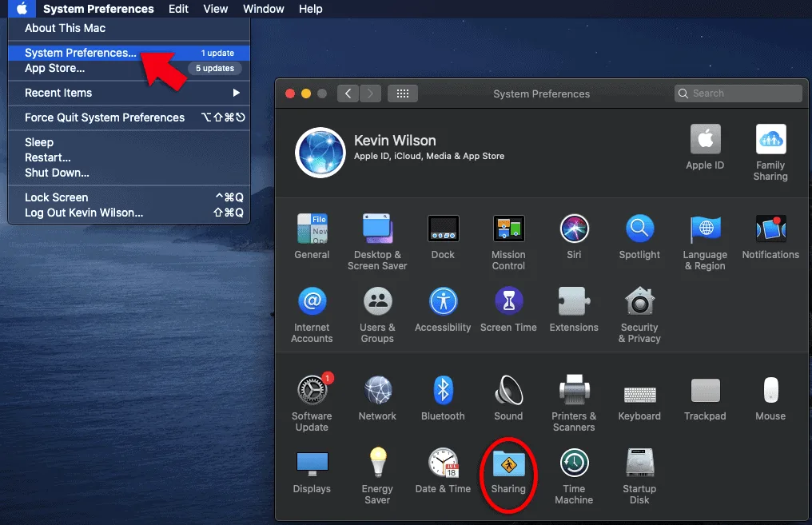Open the Network preferences pane
This screenshot has height=525, width=812.
coord(377,398)
